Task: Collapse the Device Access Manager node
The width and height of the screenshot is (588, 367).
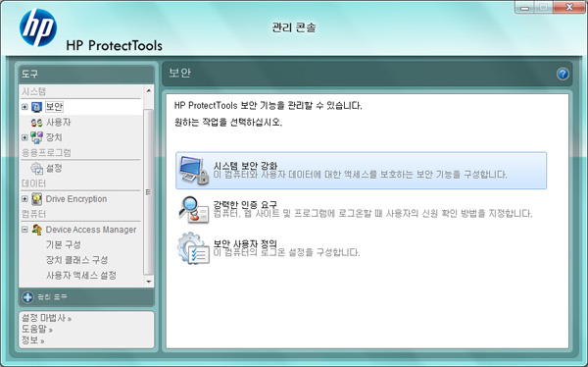Action: click(24, 230)
